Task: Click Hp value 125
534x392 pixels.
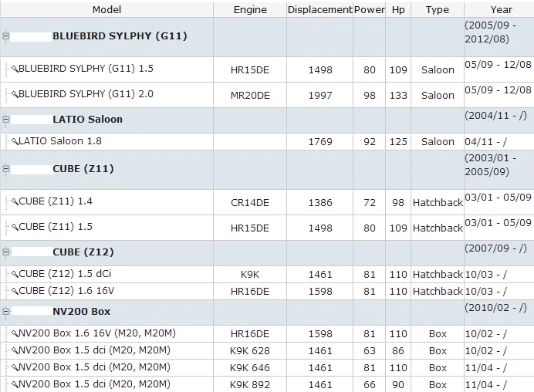Action: [398, 142]
